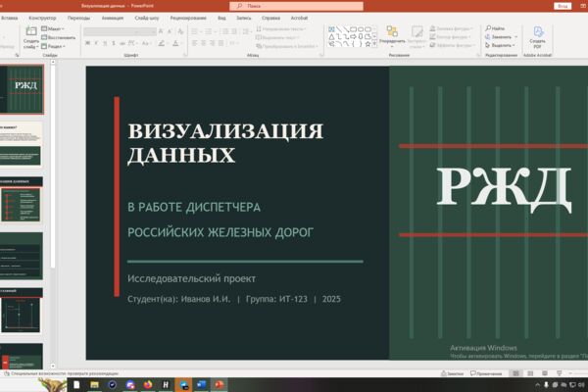
Task: Toggle underline Ч formatting
Action: [105, 43]
